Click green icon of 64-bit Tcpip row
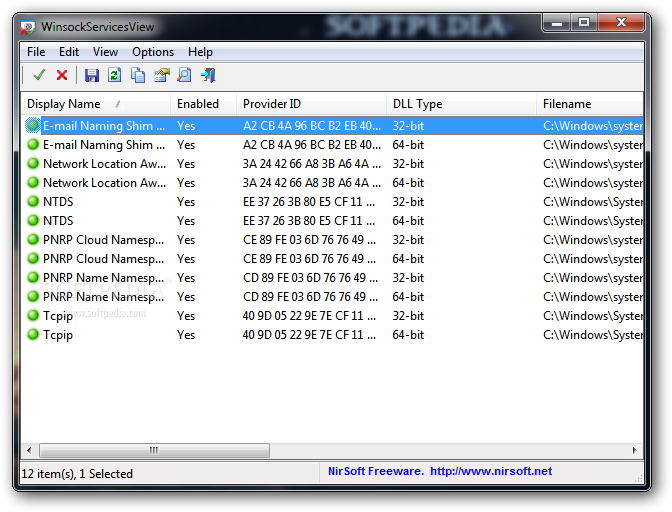 pyautogui.click(x=33, y=335)
